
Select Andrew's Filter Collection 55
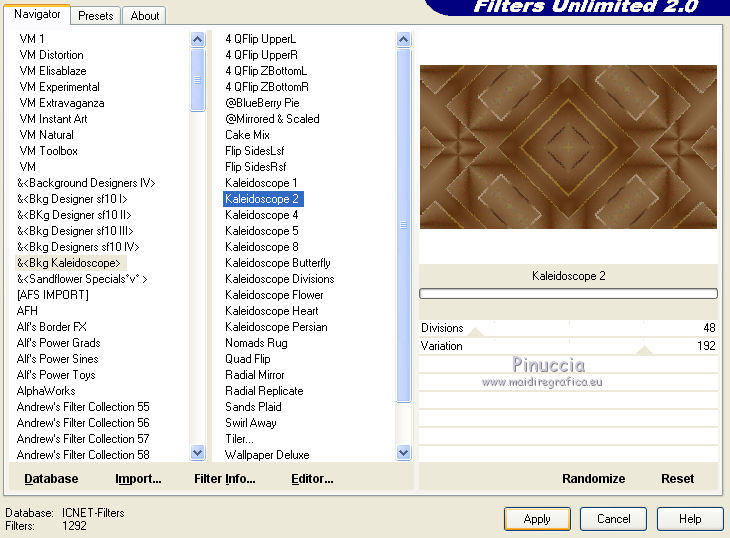[83, 407]
